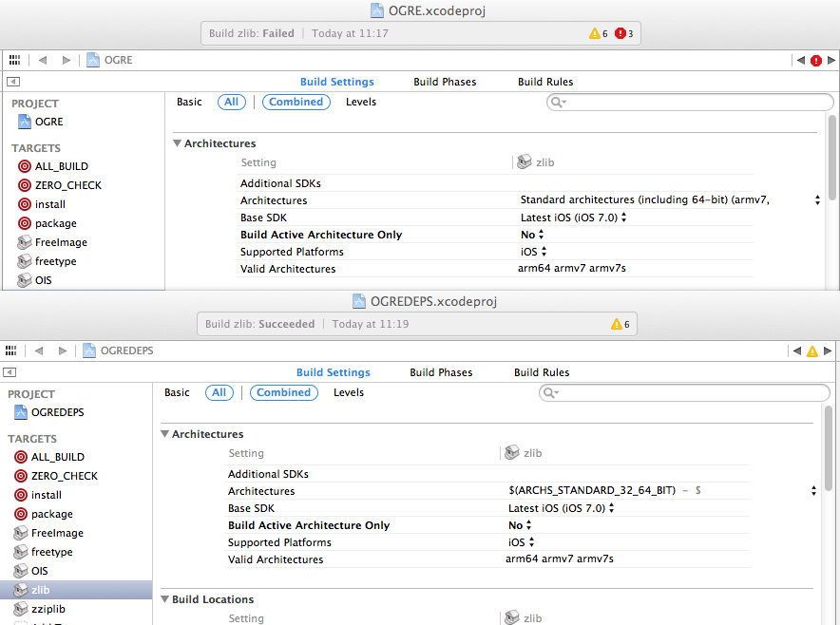The image size is (840, 625).
Task: Toggle Levels view in OGRE window
Action: coord(361,102)
